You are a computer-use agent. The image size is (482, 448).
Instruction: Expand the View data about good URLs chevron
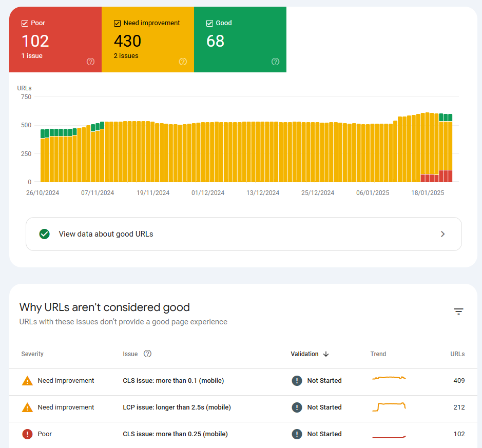coord(442,233)
